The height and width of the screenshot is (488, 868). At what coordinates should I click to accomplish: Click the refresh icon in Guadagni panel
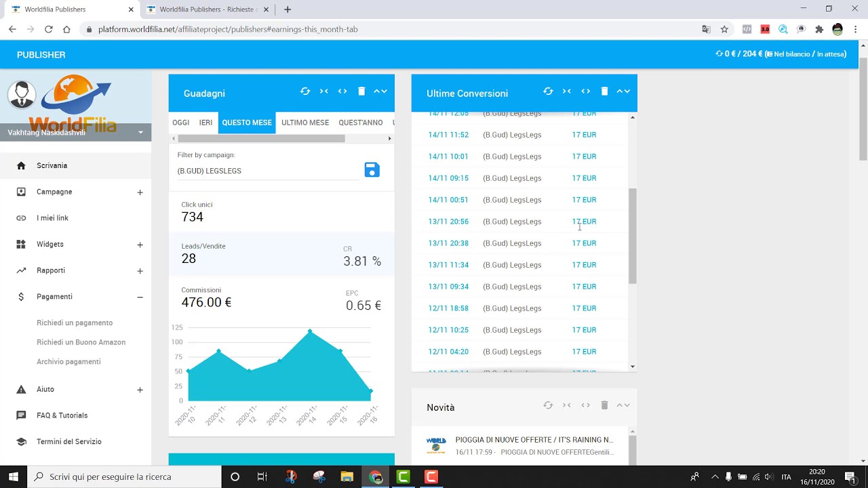click(305, 91)
